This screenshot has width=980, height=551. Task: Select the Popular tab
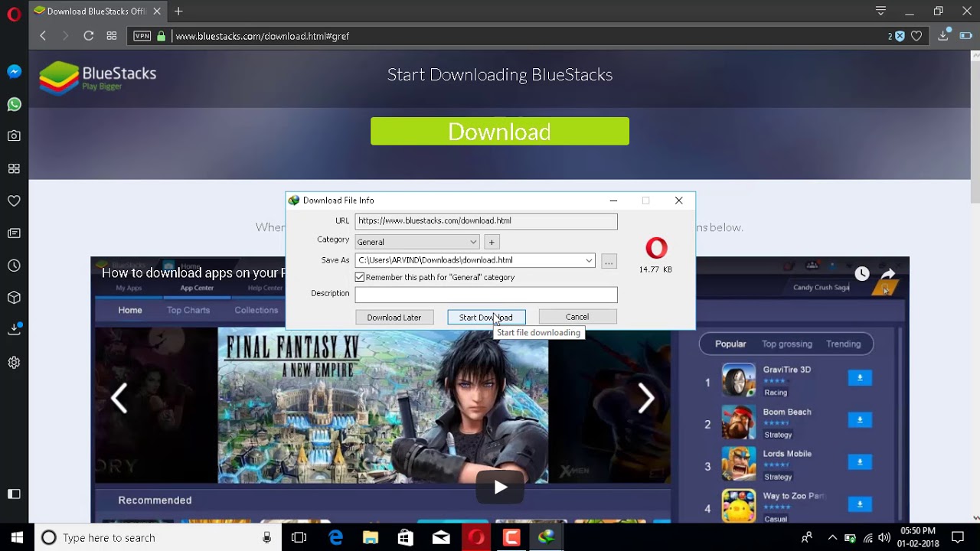(x=730, y=344)
